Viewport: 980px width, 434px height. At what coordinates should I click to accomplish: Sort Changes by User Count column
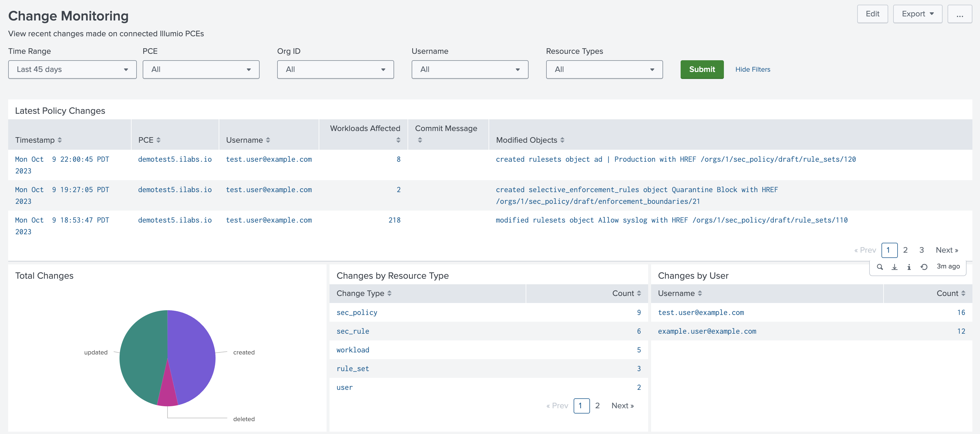click(951, 293)
